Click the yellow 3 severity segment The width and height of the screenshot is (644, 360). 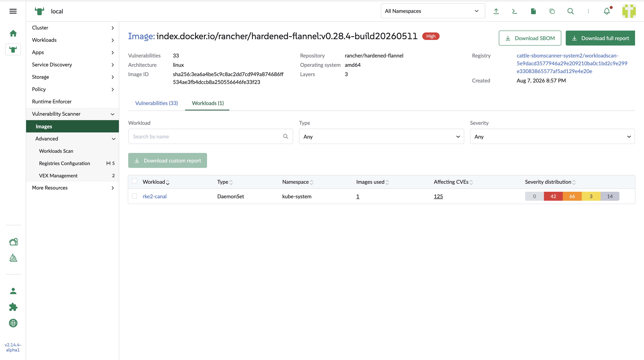[x=591, y=196]
